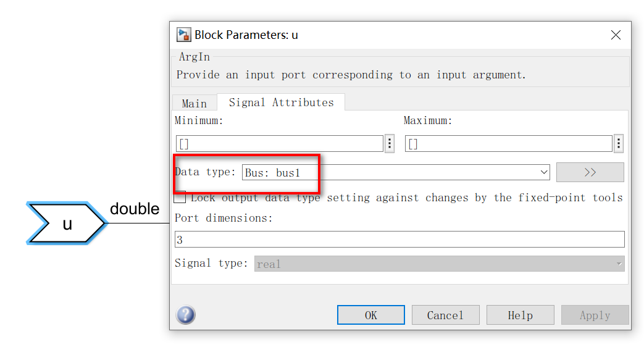Screen dimensions: 644x355
Task: Click the Minimum field three-dot options button
Action: coord(390,144)
